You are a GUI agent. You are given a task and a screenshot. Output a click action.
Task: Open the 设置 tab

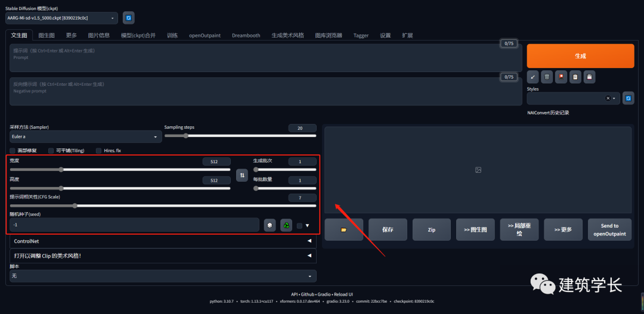tap(385, 35)
